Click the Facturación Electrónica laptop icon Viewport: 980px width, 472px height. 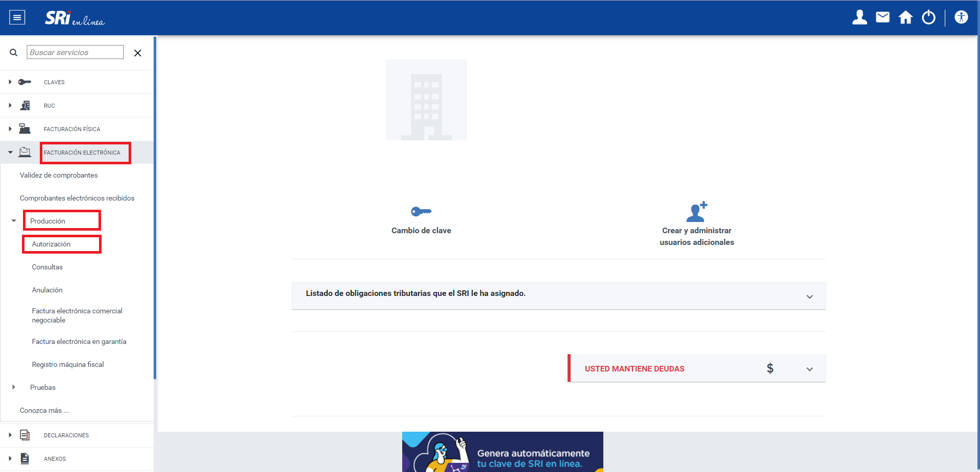click(24, 152)
